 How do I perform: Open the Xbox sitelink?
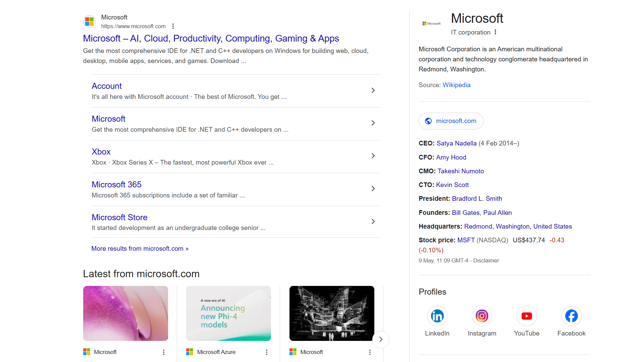pyautogui.click(x=101, y=152)
